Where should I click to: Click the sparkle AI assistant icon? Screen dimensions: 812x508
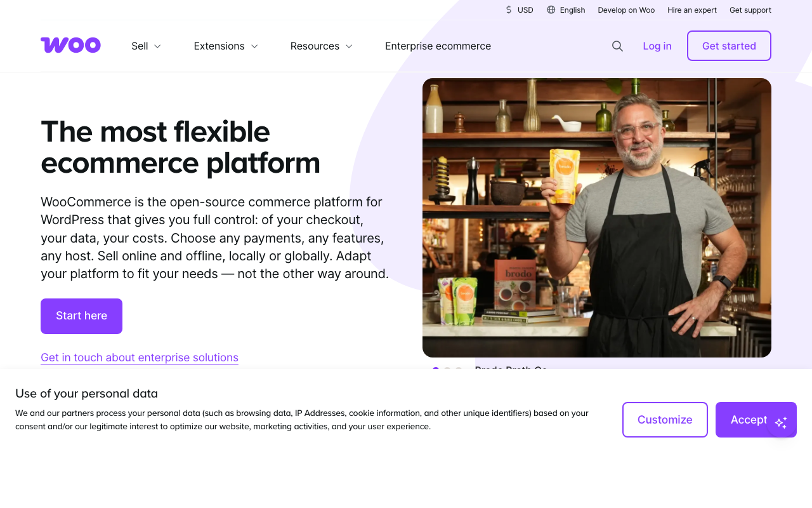pos(781,422)
